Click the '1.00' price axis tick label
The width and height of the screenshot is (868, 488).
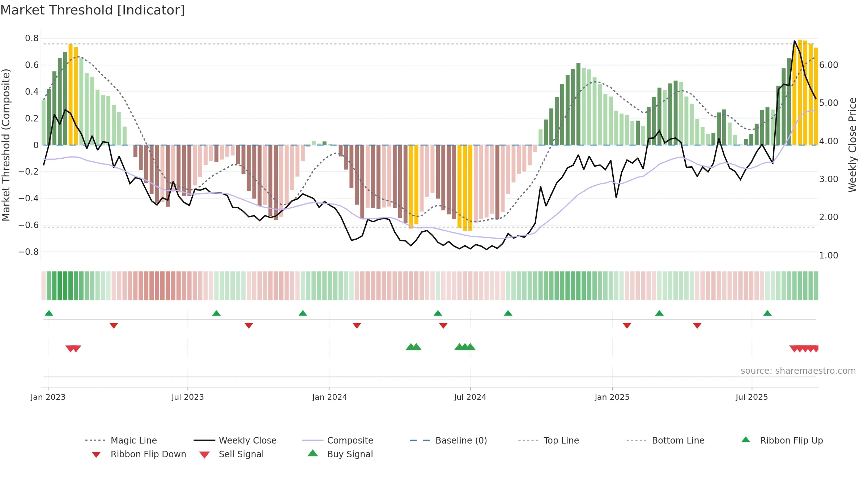(829, 256)
